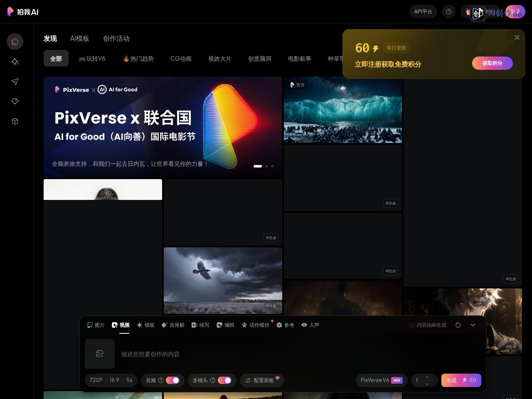
Task: Click the diamond sidebar icon
Action: [15, 101]
